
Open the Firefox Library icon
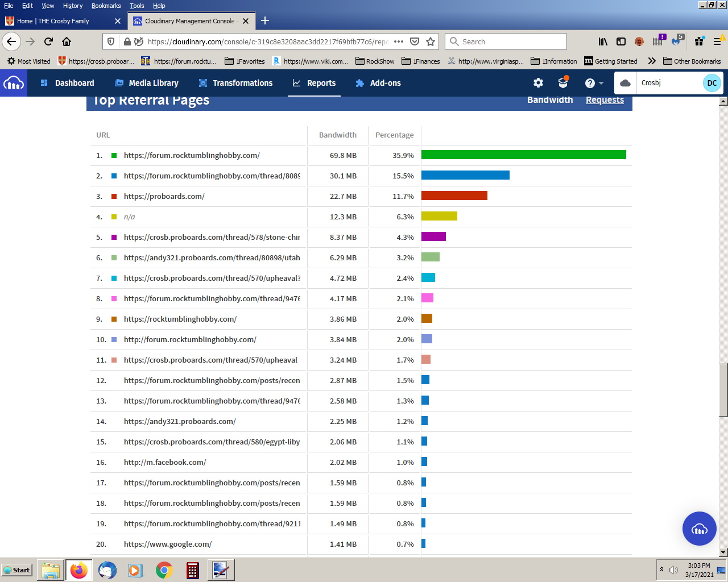603,41
